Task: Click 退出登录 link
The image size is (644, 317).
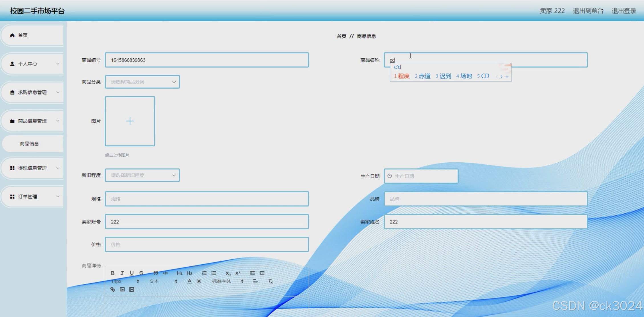Action: tap(624, 11)
